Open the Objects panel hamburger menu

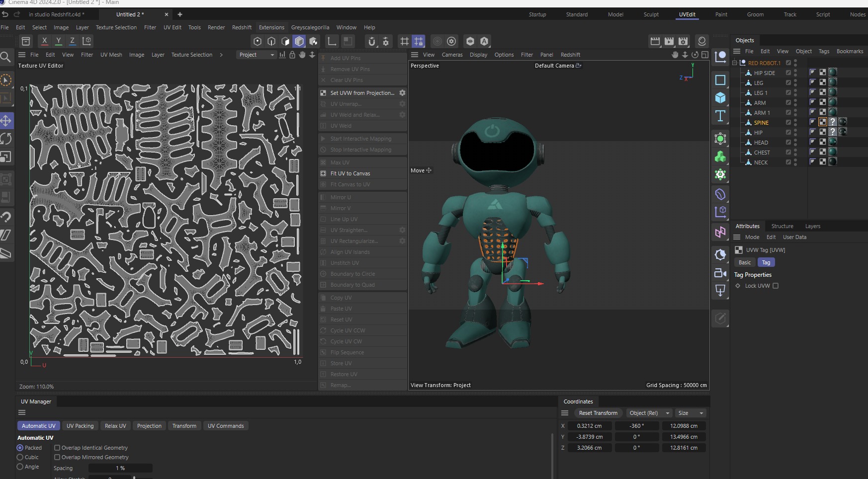pos(737,51)
